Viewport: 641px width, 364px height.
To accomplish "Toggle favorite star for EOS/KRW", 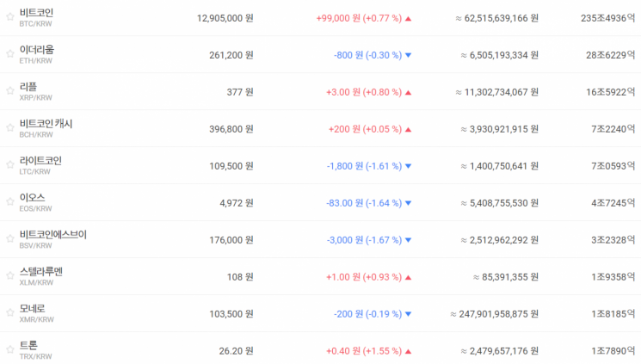I will tap(9, 201).
